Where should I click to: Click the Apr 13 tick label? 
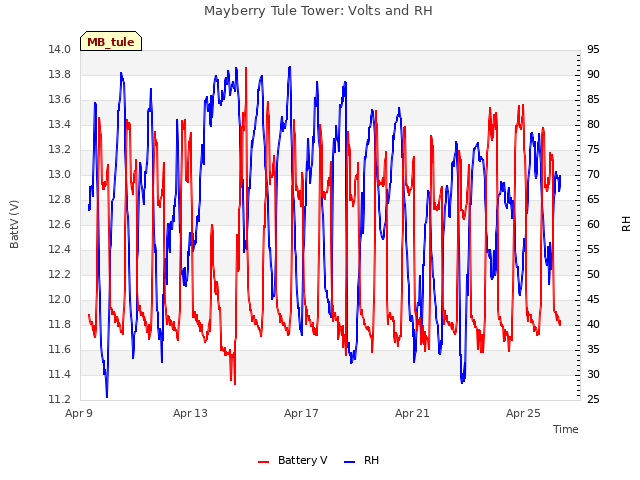pyautogui.click(x=190, y=413)
